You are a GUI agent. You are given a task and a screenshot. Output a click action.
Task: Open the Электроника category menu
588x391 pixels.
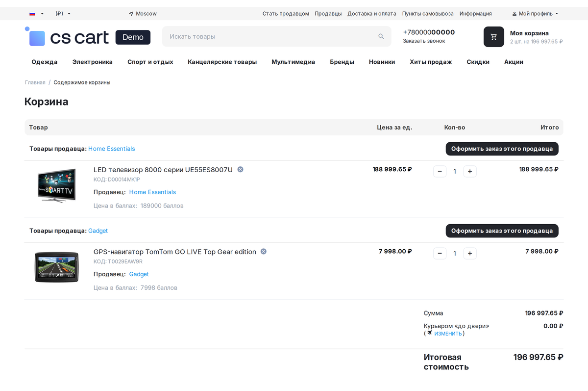point(93,62)
